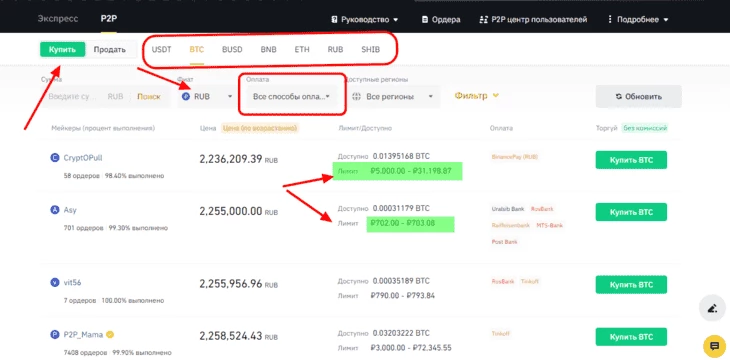Open the RUB fiat currency dropdown
Image resolution: width=730 pixels, height=360 pixels.
click(208, 96)
